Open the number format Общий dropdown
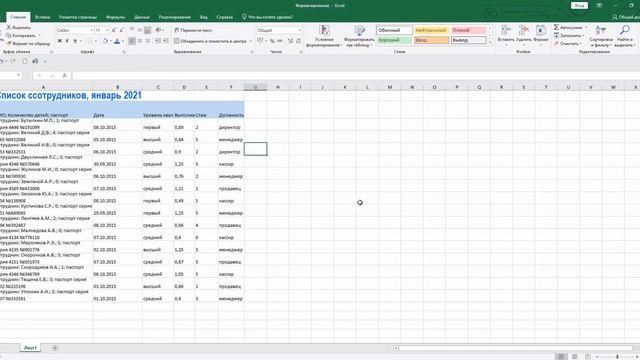This screenshot has width=640, height=360. pyautogui.click(x=300, y=30)
